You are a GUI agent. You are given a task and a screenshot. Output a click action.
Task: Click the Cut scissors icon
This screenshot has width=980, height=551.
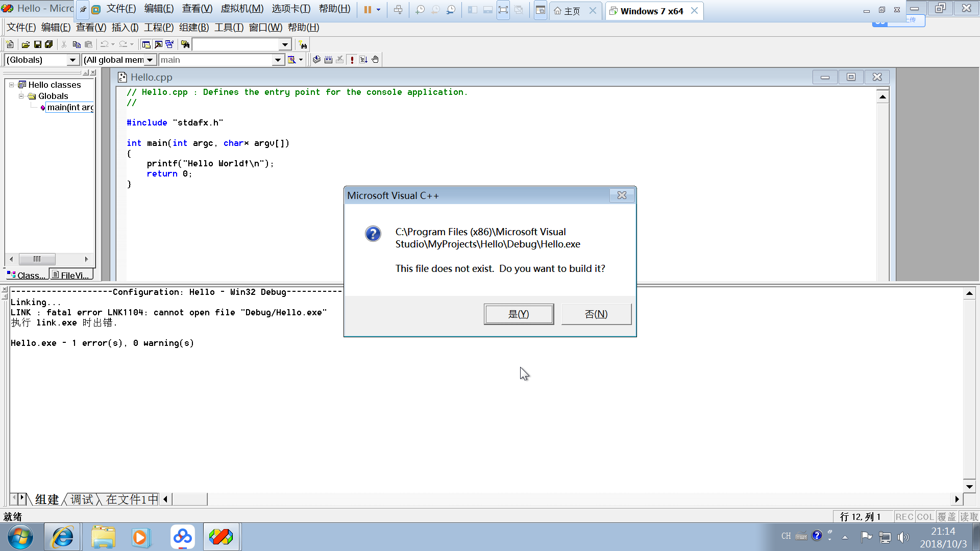(x=64, y=45)
